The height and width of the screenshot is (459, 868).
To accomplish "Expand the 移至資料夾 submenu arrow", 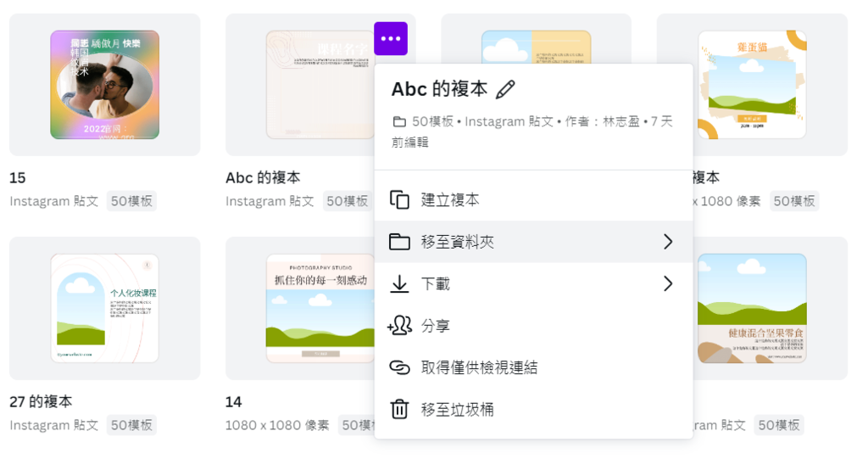I will (668, 242).
